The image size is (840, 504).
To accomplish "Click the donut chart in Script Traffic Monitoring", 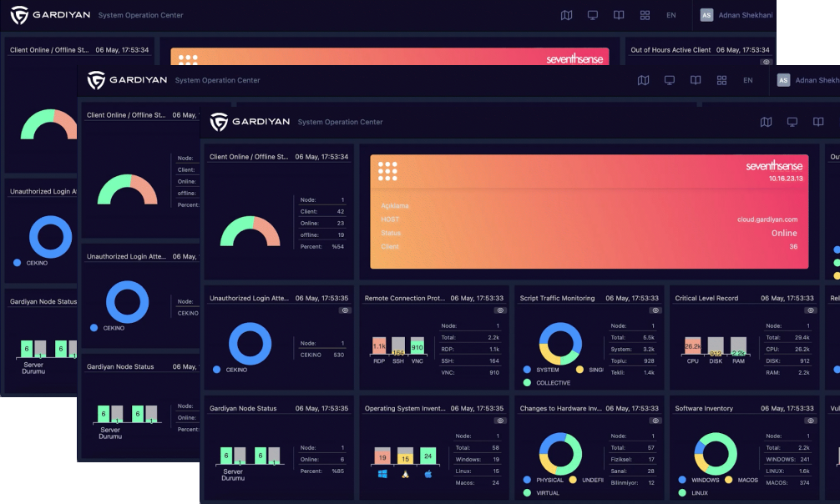I will pos(559,343).
